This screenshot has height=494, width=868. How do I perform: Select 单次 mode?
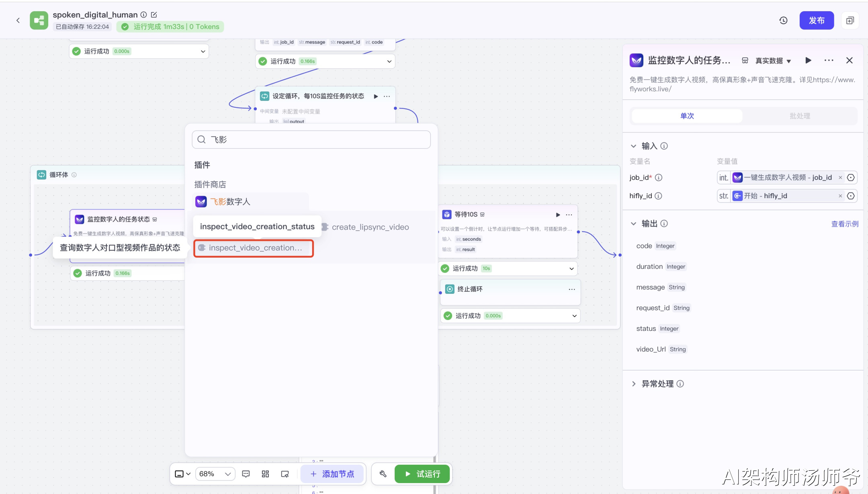(x=687, y=116)
